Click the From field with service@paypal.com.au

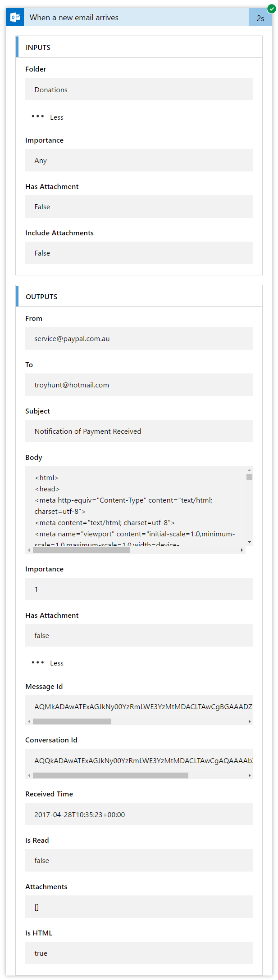[x=139, y=338]
